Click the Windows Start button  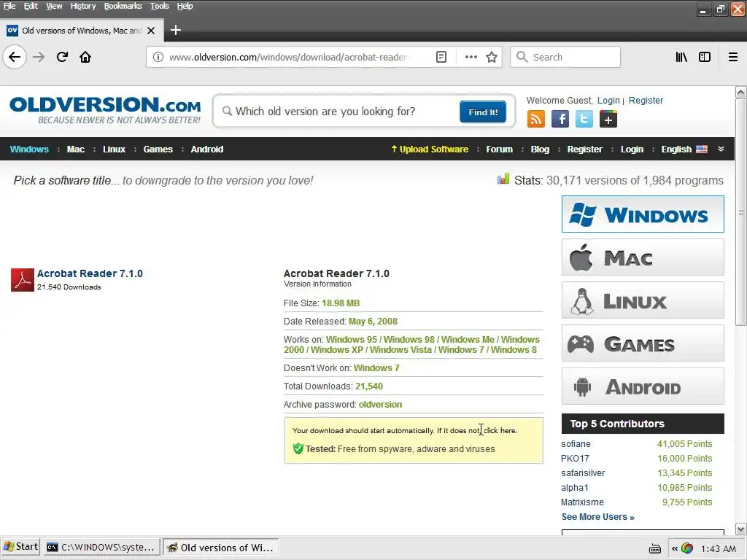pyautogui.click(x=20, y=547)
